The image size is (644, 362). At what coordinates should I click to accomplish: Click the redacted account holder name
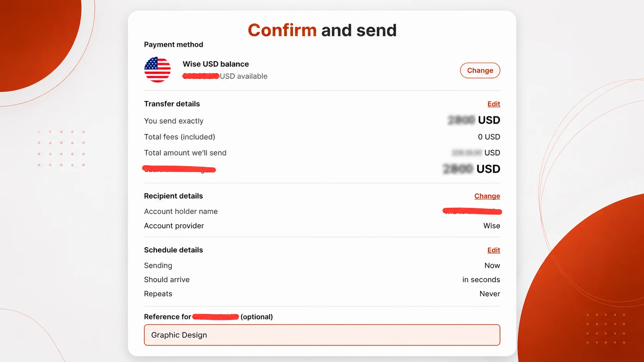pos(472,211)
